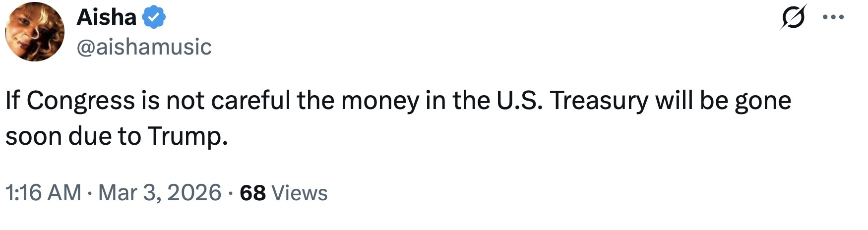
Task: Click the words "will be gone"
Action: 723,101
